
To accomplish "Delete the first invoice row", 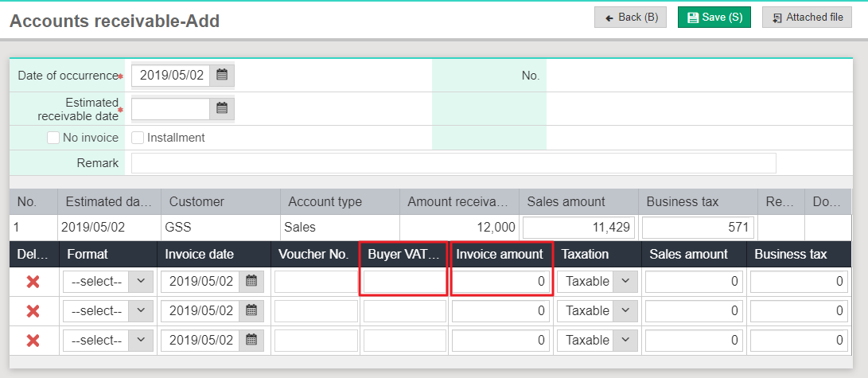I will pyautogui.click(x=33, y=282).
